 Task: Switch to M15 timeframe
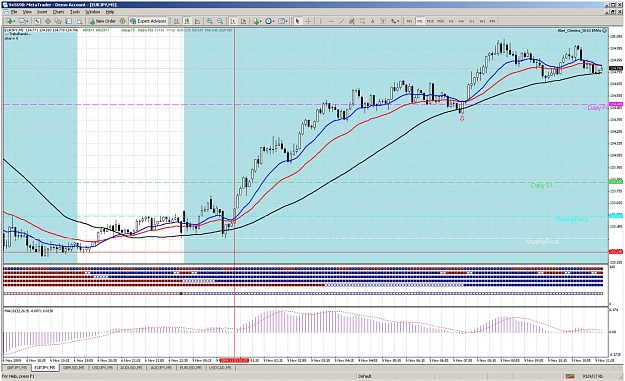pyautogui.click(x=430, y=21)
